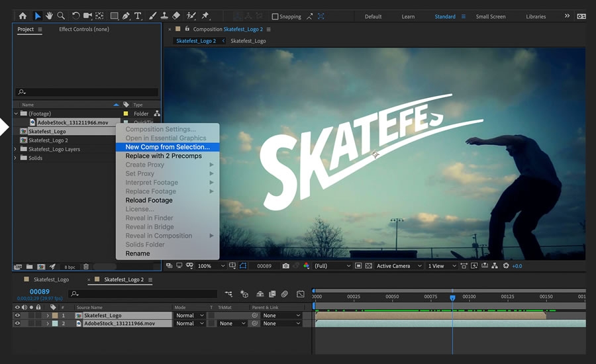Enable the Snapping checkbox
This screenshot has width=596, height=364.
(x=275, y=17)
